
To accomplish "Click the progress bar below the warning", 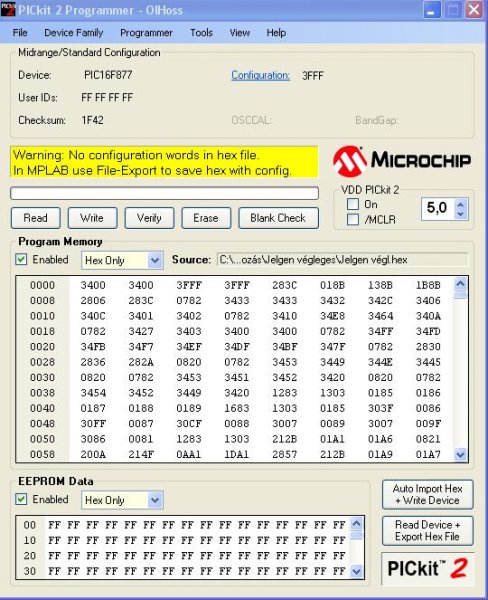I will (x=165, y=193).
